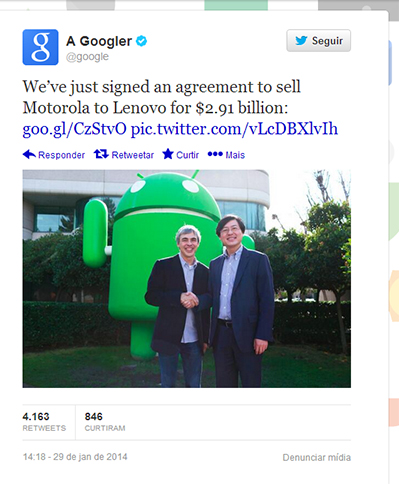
Task: Open the A Googler profile name
Action: pyautogui.click(x=99, y=41)
